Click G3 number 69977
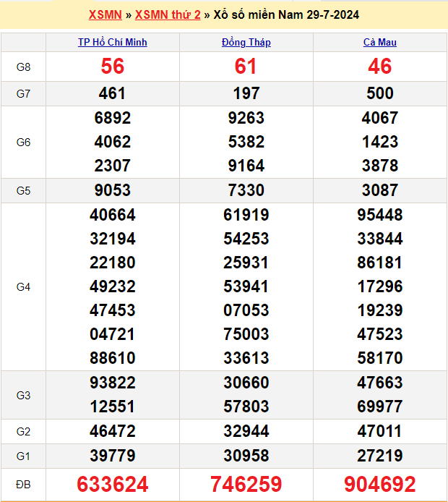This screenshot has width=448, height=502. click(x=380, y=407)
